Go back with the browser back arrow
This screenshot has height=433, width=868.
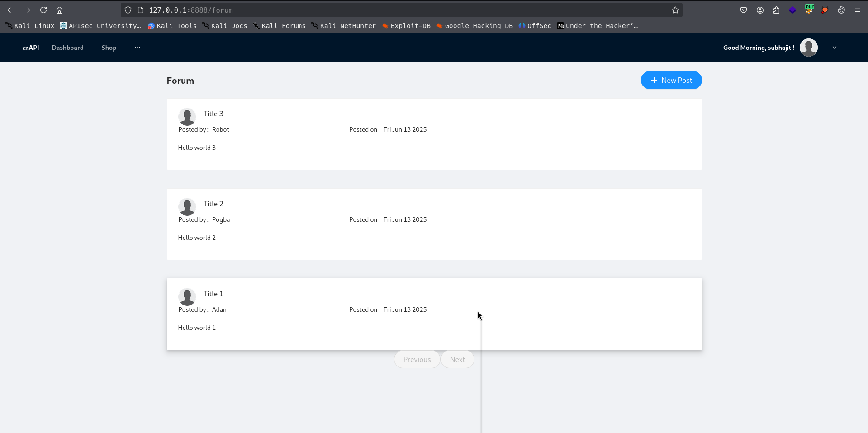point(11,10)
